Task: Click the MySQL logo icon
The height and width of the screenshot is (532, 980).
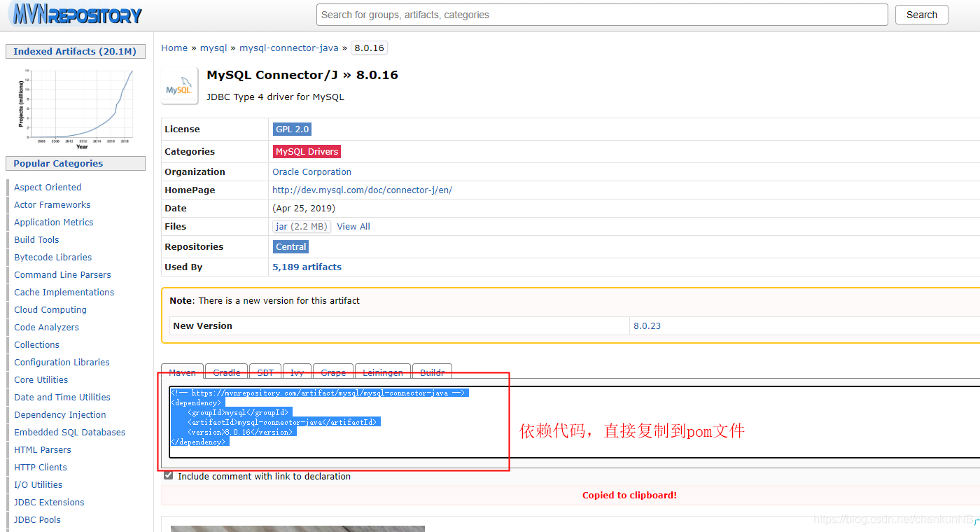Action: (179, 86)
